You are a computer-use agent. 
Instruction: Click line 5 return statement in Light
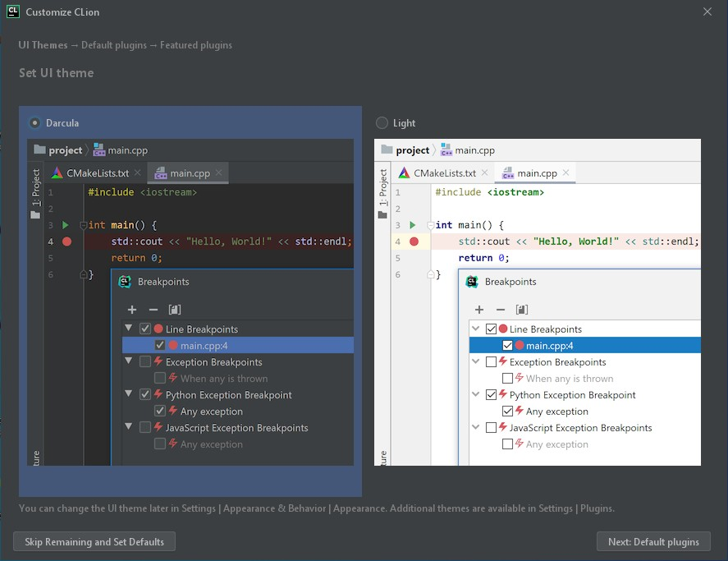tap(483, 258)
